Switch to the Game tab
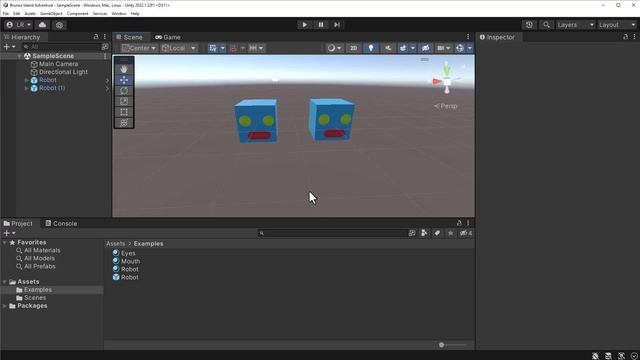Screen dimensions: 640x360 pyautogui.click(x=168, y=37)
